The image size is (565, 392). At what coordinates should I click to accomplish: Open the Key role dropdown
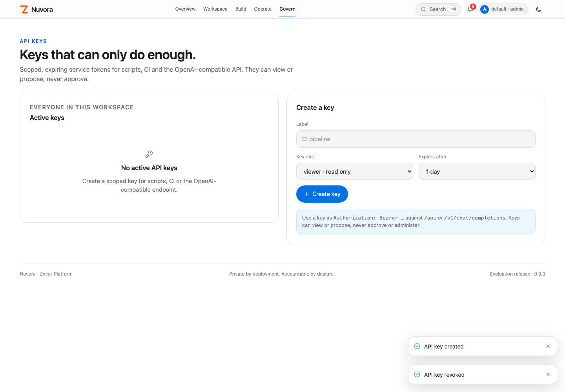[x=355, y=171]
